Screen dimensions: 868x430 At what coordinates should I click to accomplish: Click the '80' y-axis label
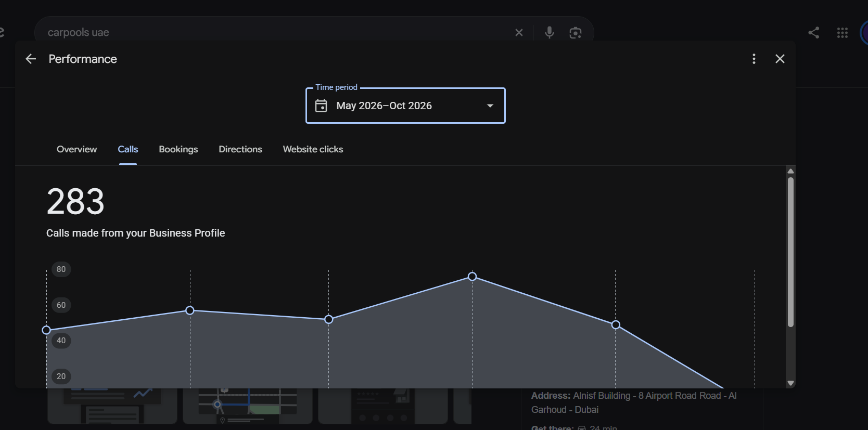61,269
